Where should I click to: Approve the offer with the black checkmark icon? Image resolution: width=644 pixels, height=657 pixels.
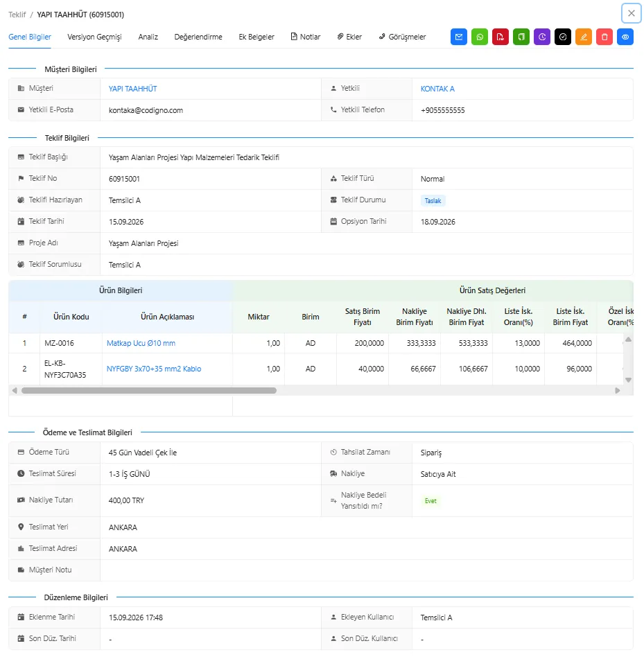563,37
